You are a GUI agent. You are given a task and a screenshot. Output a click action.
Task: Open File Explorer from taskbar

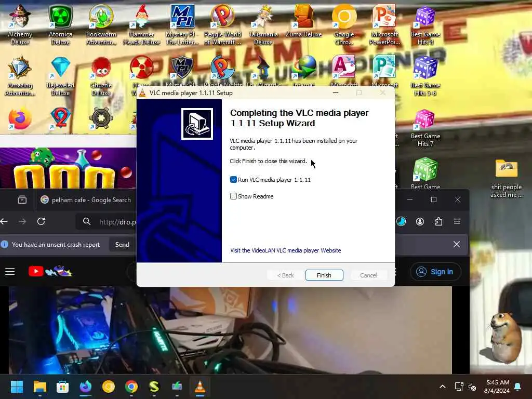coord(39,387)
